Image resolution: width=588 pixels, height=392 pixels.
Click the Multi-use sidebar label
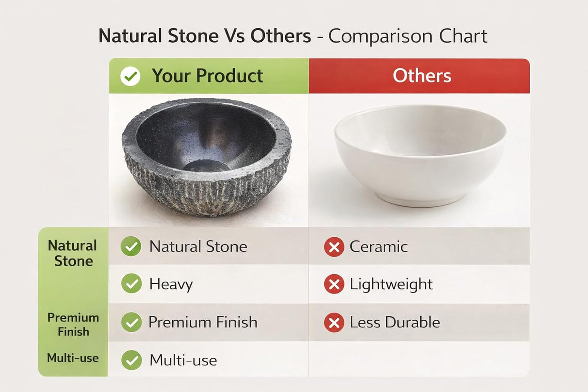click(73, 358)
